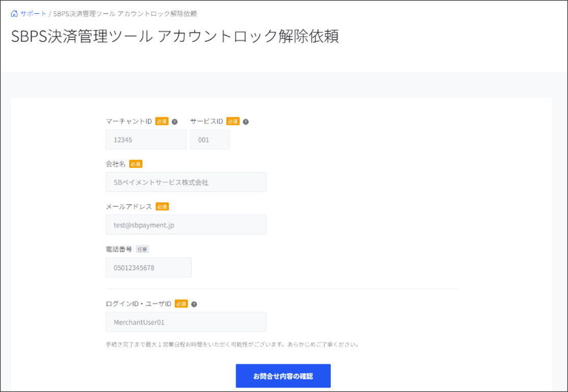This screenshot has height=392, width=568.
Task: Click the 必須 badge beside ログインID・ユーザID
Action: (x=181, y=304)
